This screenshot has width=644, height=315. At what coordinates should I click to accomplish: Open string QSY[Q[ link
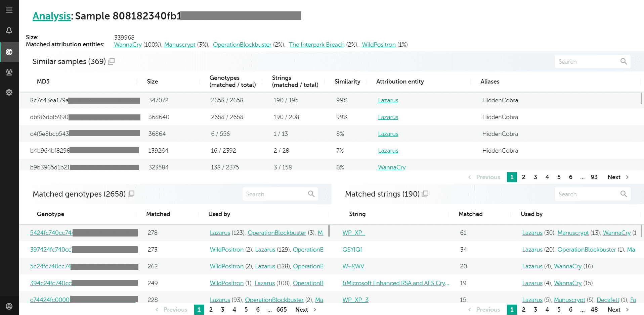click(352, 250)
